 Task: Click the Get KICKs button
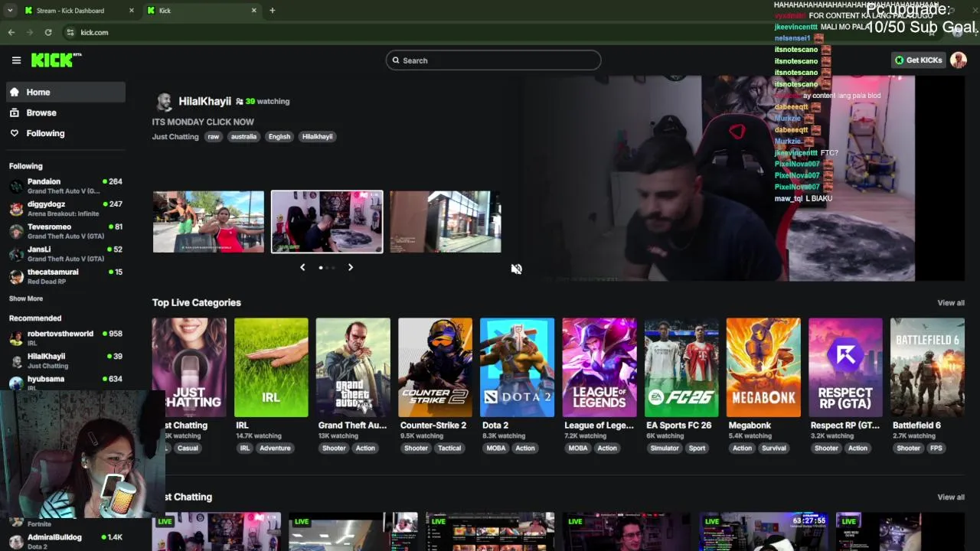pyautogui.click(x=919, y=60)
